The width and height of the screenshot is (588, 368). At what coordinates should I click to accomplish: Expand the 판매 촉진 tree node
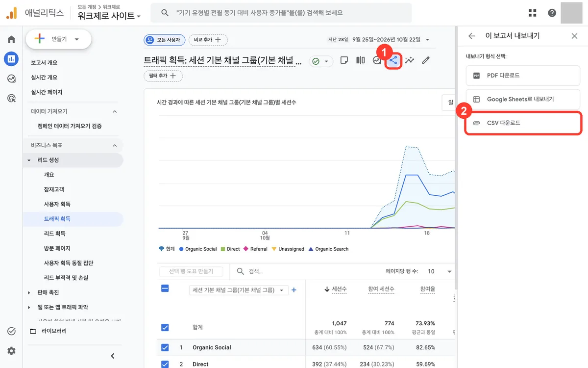pyautogui.click(x=29, y=292)
